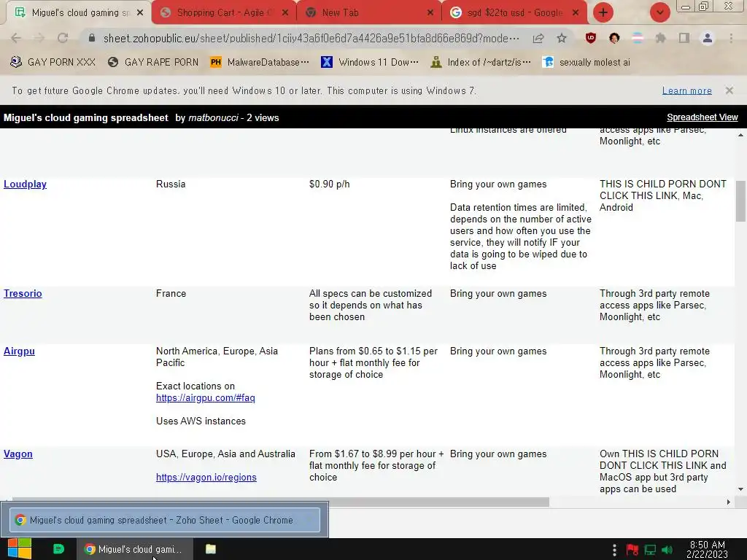
Task: Select 'Plans from $0.65 to $1.15' cell
Action: pyautogui.click(x=373, y=362)
